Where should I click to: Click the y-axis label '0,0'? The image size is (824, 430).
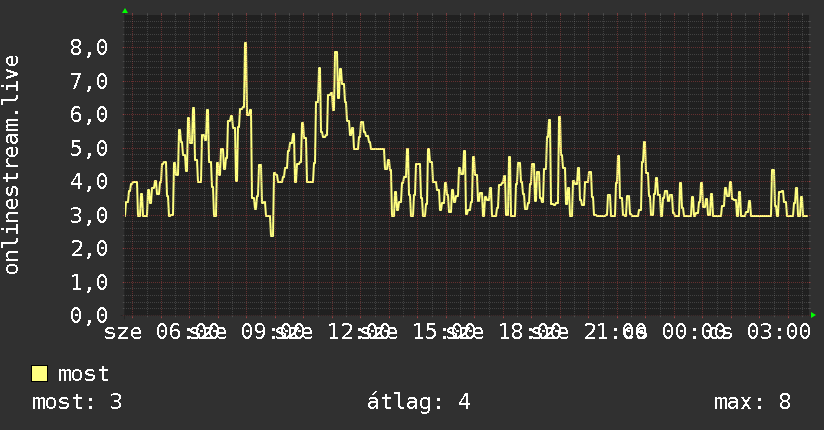(89, 315)
